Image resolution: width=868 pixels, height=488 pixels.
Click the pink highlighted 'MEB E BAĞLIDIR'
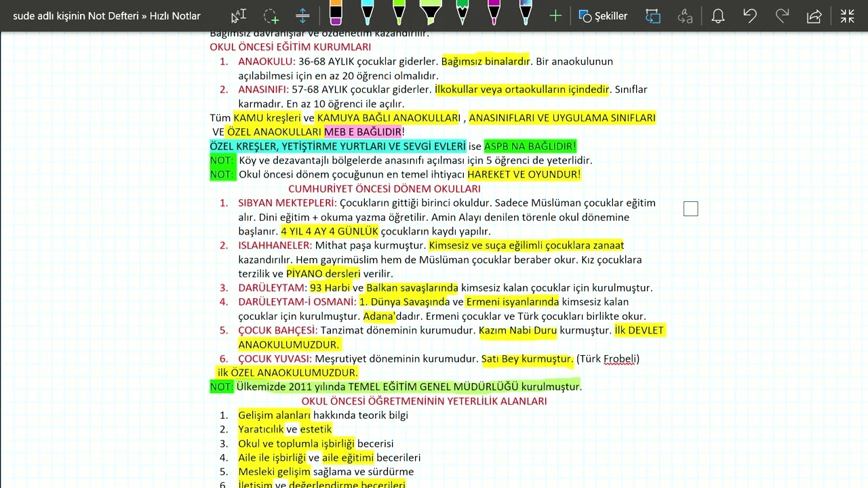363,131
